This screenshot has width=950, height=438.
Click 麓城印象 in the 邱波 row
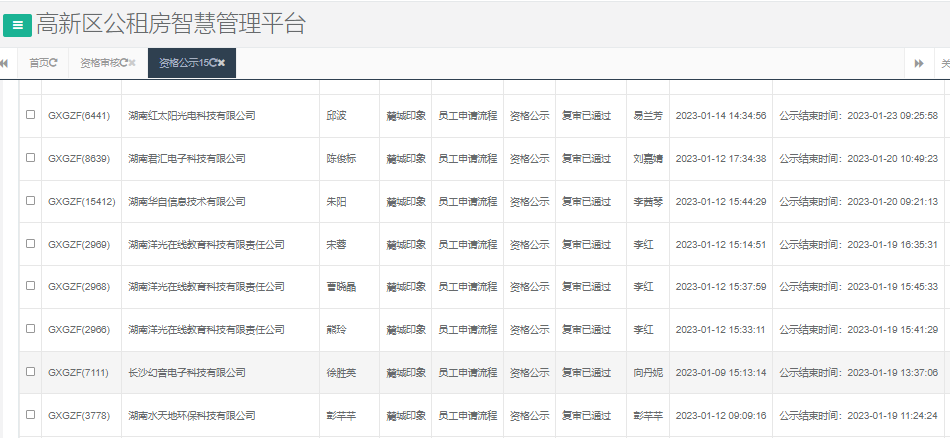(x=406, y=116)
